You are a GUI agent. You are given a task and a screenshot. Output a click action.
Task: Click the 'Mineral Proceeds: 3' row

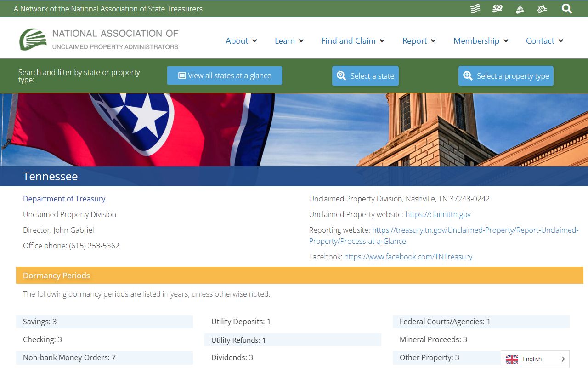(x=481, y=339)
